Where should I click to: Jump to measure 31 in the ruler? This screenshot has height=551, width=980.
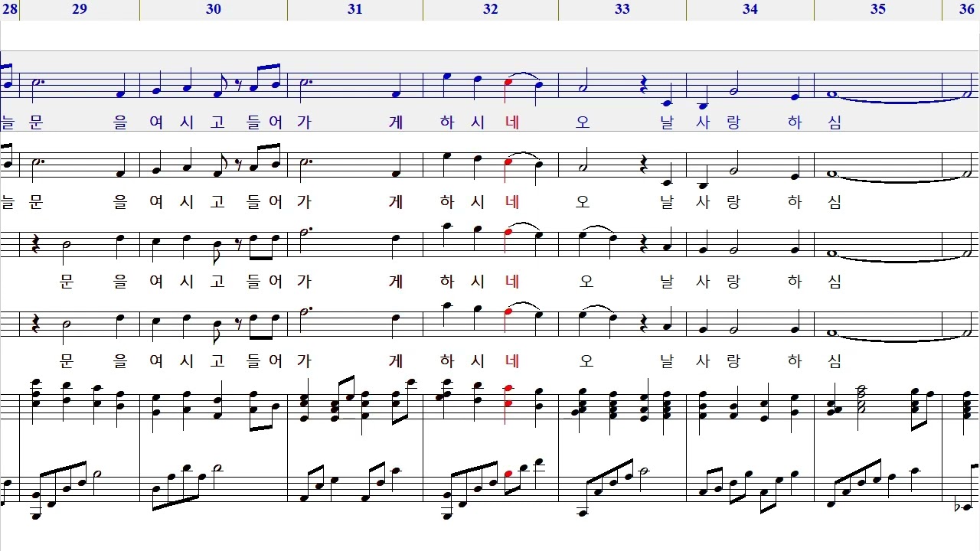354,9
